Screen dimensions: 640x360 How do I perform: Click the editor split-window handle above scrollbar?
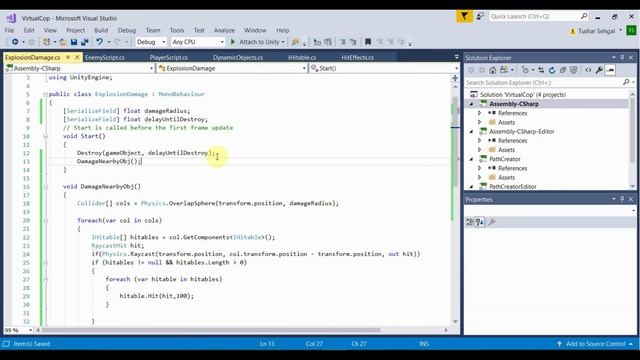coord(455,78)
